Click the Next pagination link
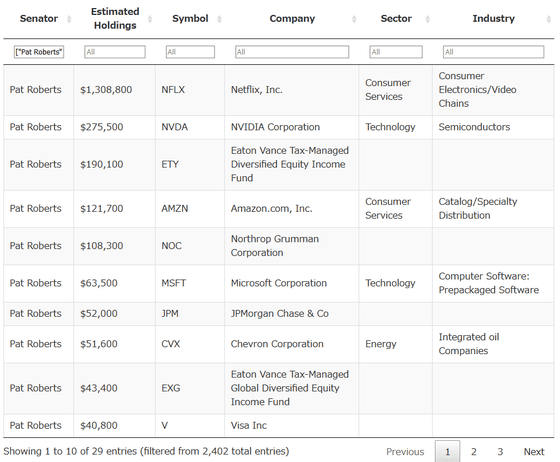Viewport: 560px width, 462px height. [x=534, y=452]
